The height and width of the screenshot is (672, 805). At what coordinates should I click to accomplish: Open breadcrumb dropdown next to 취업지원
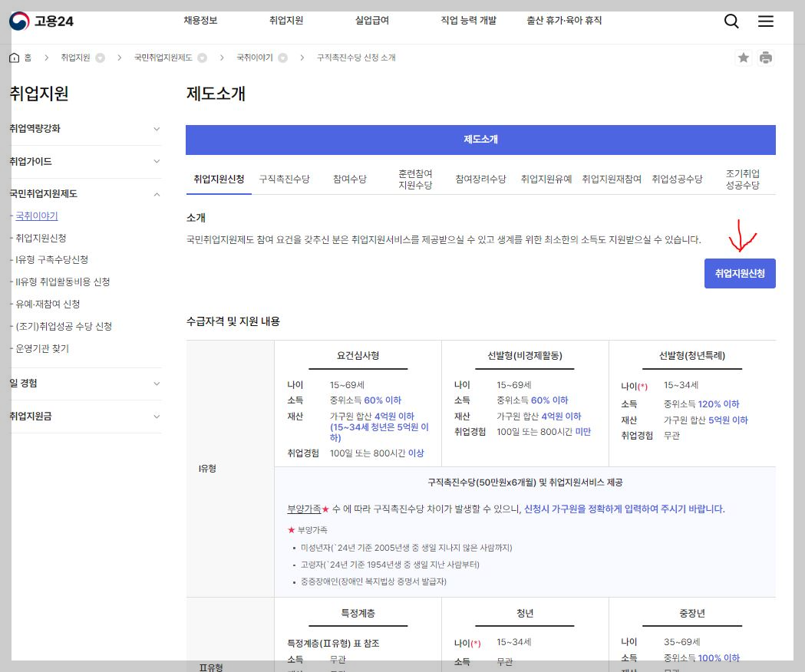coord(101,58)
